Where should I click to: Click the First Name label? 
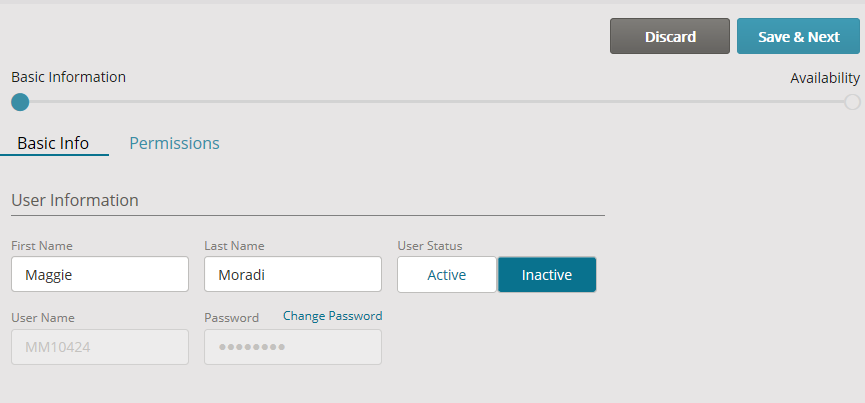42,246
